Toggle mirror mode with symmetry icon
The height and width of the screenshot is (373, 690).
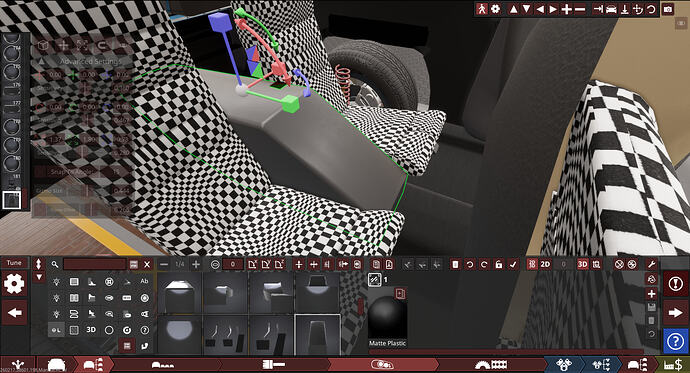point(327,264)
